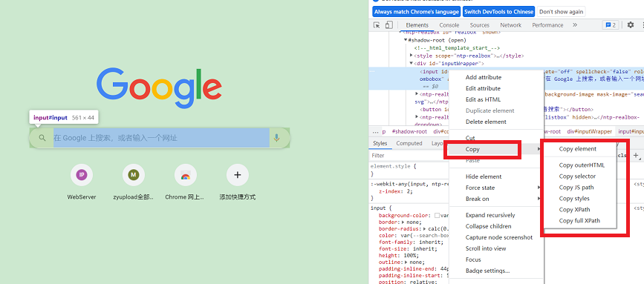Click the html_template_start comment line
The width and height of the screenshot is (644, 284).
(457, 48)
